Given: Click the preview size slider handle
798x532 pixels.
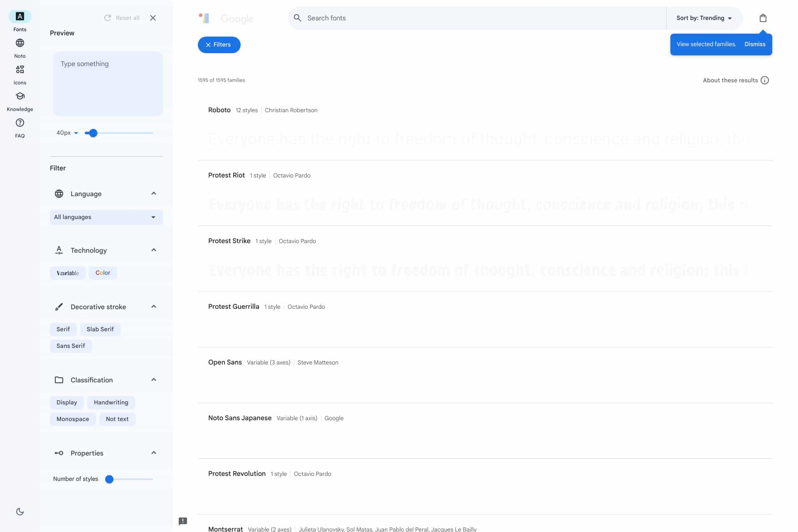Looking at the screenshot, I should click(x=93, y=133).
